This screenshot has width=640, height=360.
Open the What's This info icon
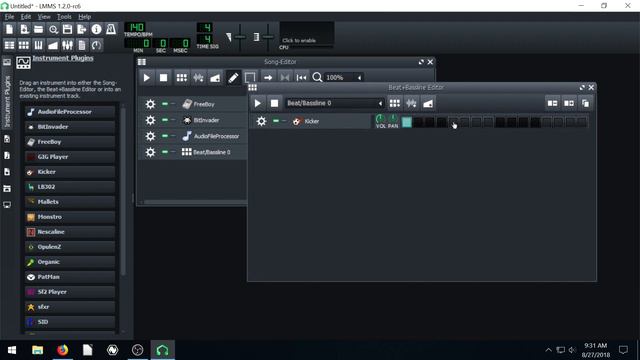(x=96, y=29)
